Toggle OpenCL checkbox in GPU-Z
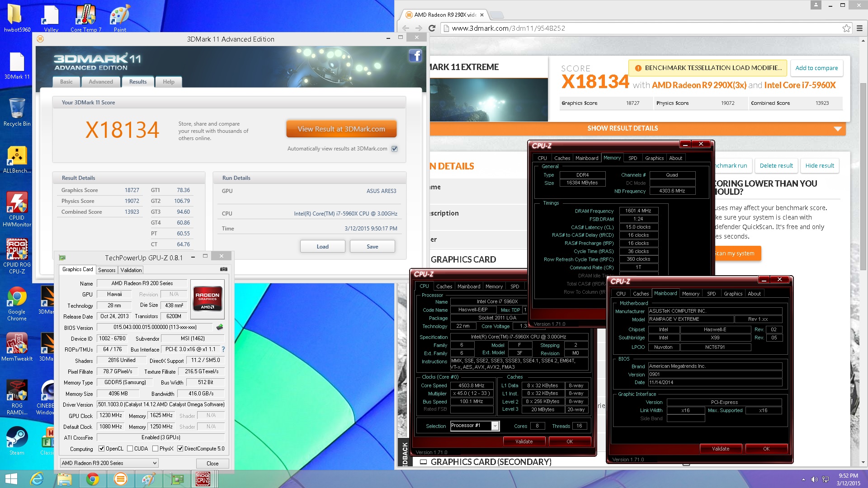The image size is (868, 488). tap(101, 449)
